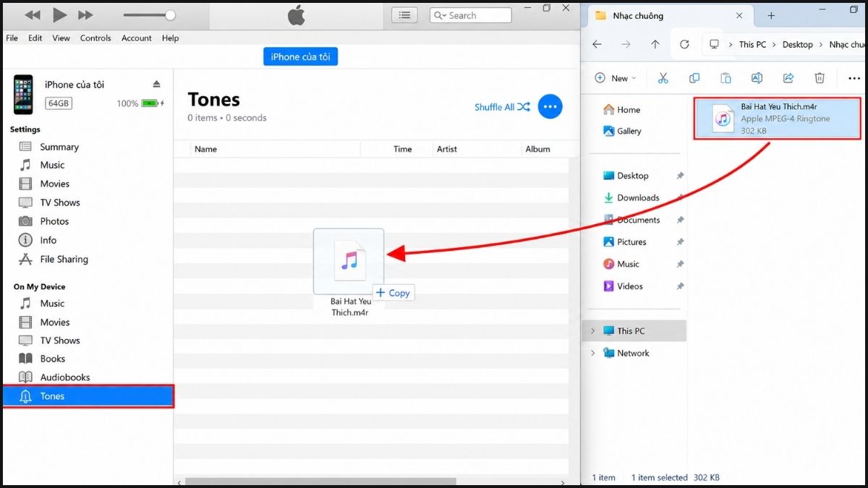Image resolution: width=868 pixels, height=488 pixels.
Task: Select Music under Settings
Action: pos(52,165)
